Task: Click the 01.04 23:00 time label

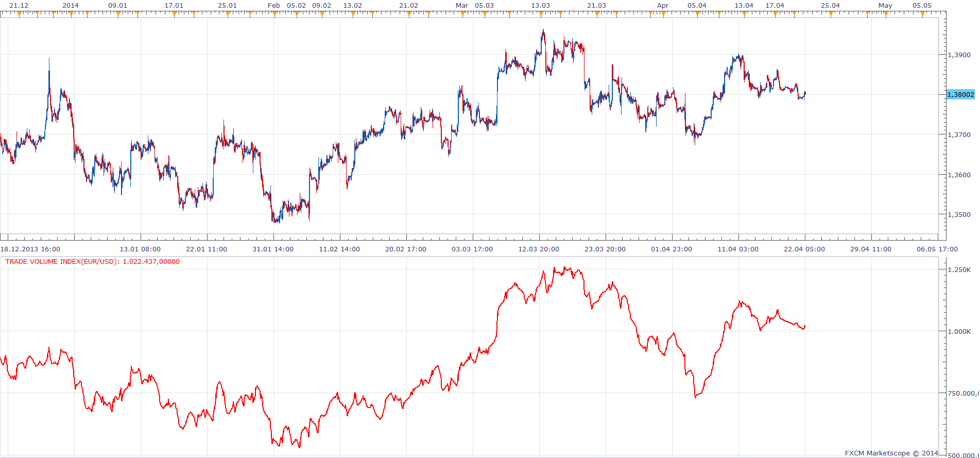Action: point(672,249)
